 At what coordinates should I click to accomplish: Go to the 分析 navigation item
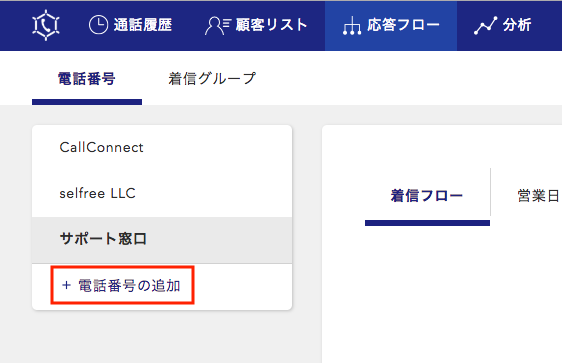503,25
